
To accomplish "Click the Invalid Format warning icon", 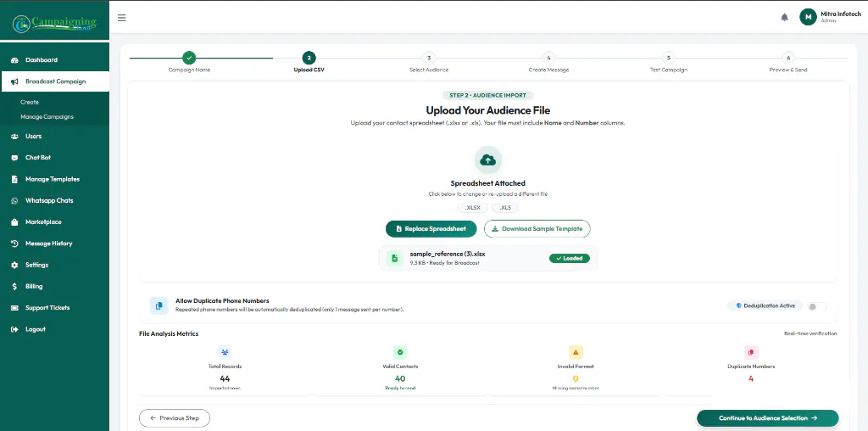I will tap(576, 352).
